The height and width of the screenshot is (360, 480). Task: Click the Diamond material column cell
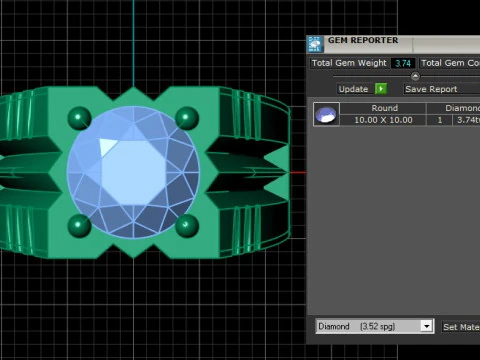pyautogui.click(x=454, y=108)
